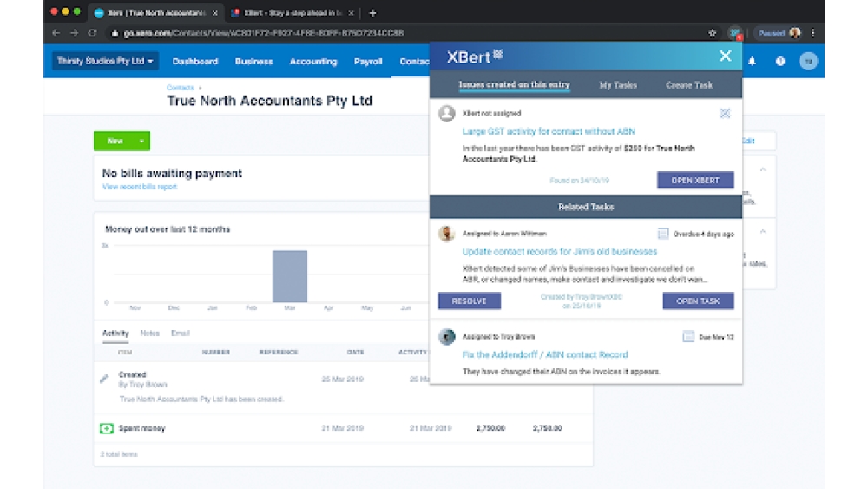The width and height of the screenshot is (868, 489).
Task: Click the OPEN XBERT button
Action: click(695, 180)
